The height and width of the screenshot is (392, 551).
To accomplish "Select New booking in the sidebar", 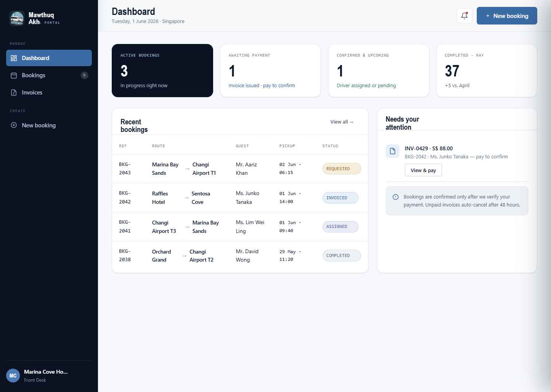I will click(49, 125).
